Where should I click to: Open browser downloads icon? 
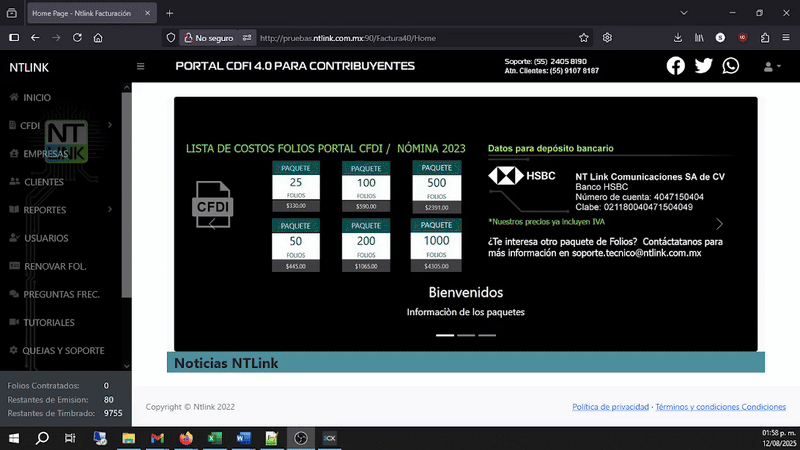pyautogui.click(x=678, y=38)
